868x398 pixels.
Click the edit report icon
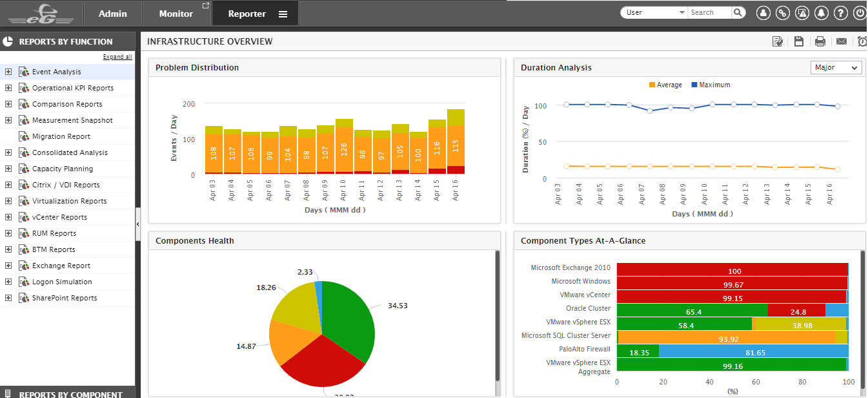pyautogui.click(x=778, y=41)
